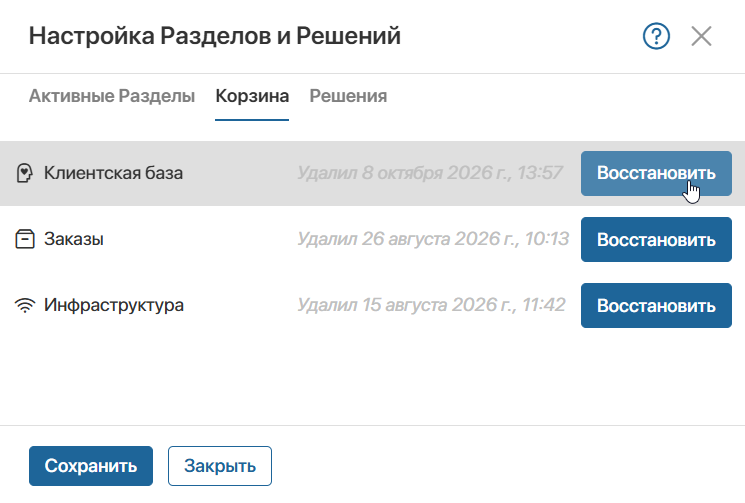Screen dimensions: 745x503
Task: Switch to the Активные Разделы tab
Action: pyautogui.click(x=112, y=96)
